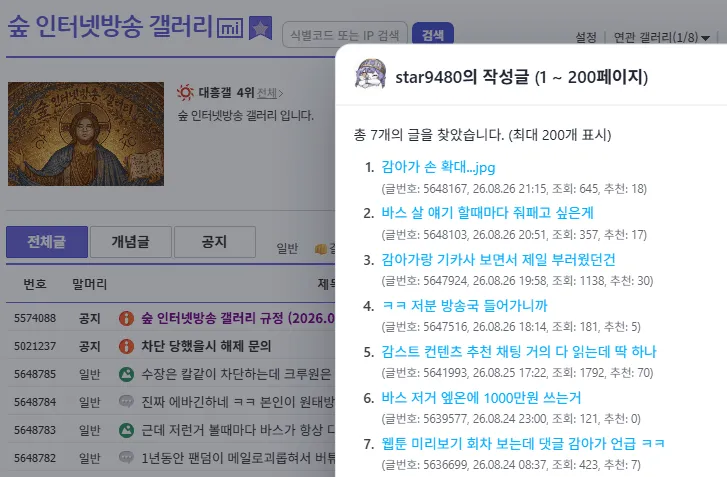Open result 웹툰 미리보기 회차 보는데 댓글
Screen dimensions: 727x477
pyautogui.click(x=523, y=444)
